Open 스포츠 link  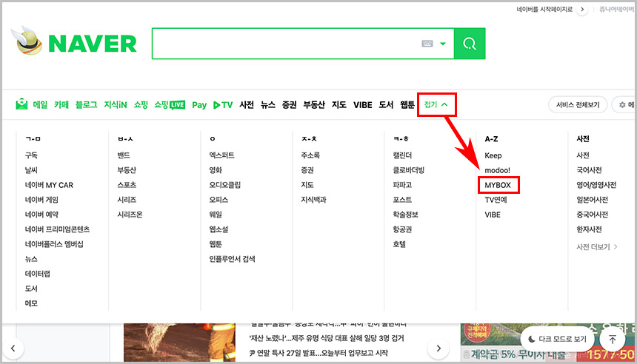click(x=127, y=185)
